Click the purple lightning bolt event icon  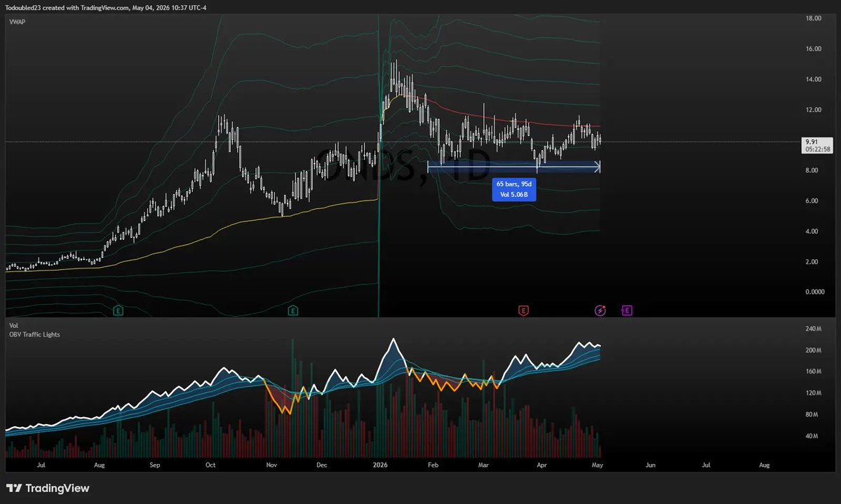(x=600, y=311)
